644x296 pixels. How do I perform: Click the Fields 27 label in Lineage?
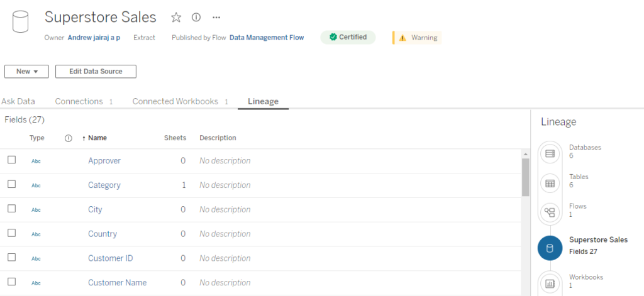coord(583,251)
